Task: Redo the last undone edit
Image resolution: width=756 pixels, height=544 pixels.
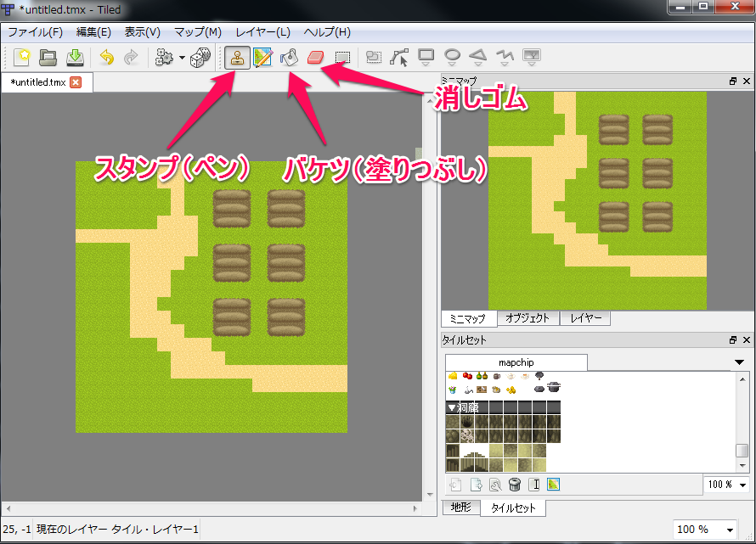Action: (x=130, y=57)
